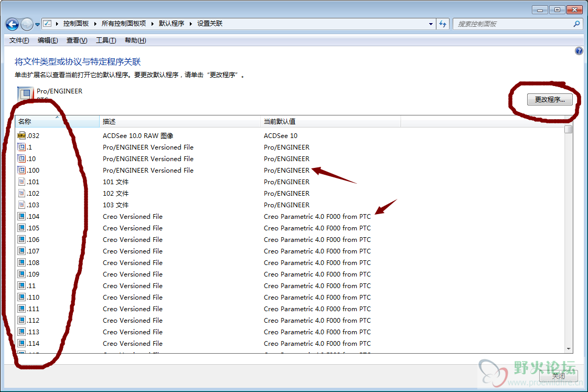
Task: Open the 文件(F) menu
Action: [x=19, y=40]
